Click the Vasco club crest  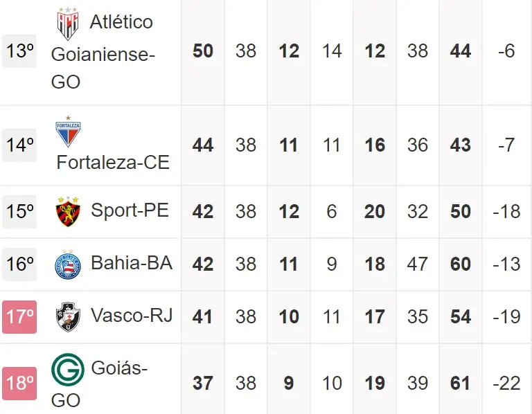tap(68, 316)
